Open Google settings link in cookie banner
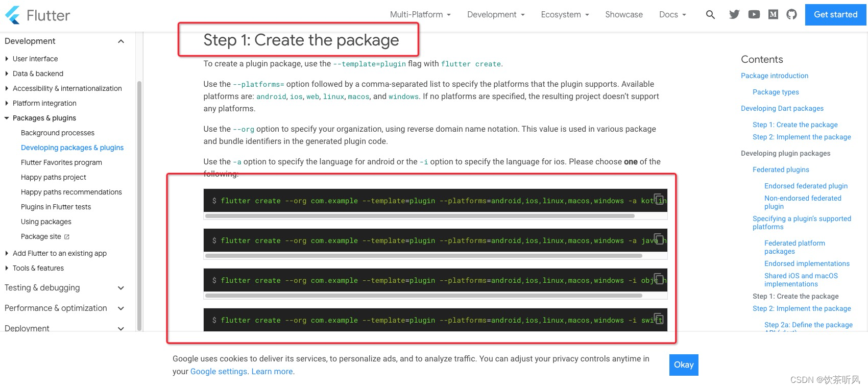Viewport: 868px width, 389px height. 219,372
